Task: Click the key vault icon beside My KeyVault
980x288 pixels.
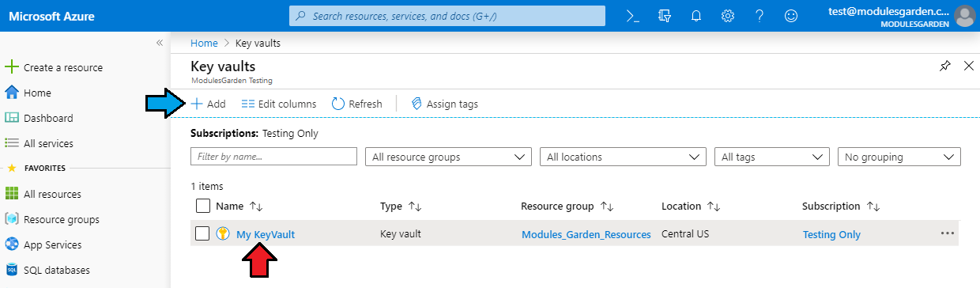Action: (x=223, y=233)
